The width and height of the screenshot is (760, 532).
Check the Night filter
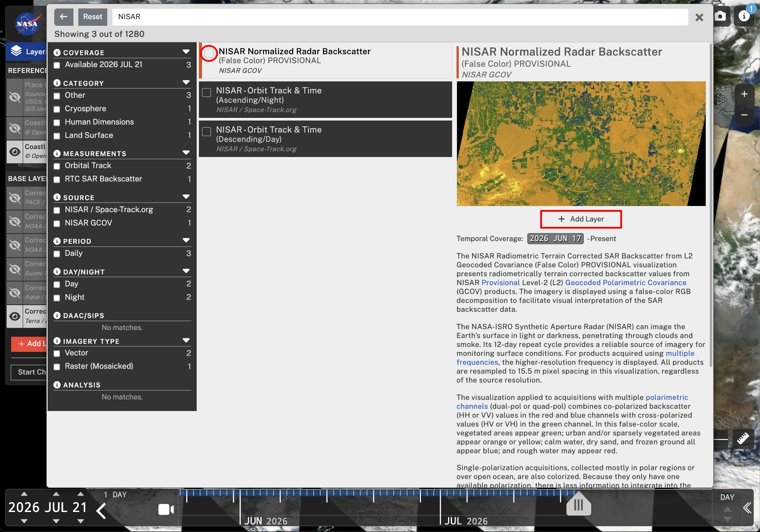(x=57, y=298)
